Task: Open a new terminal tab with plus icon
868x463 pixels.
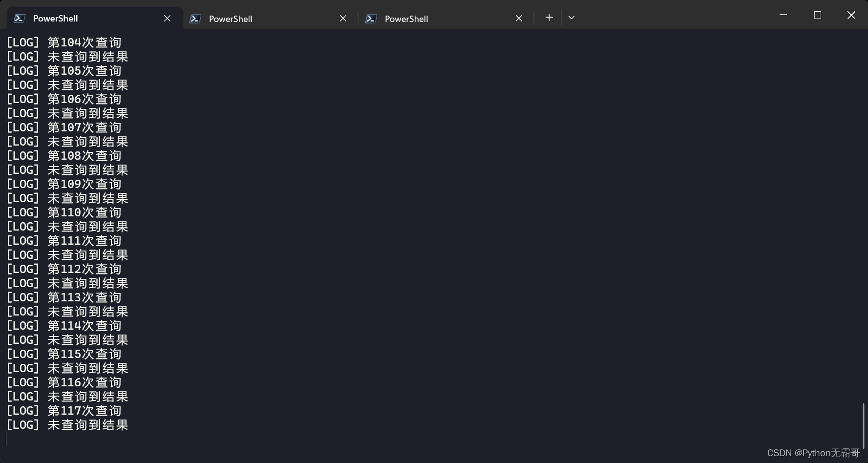Action: [x=549, y=18]
